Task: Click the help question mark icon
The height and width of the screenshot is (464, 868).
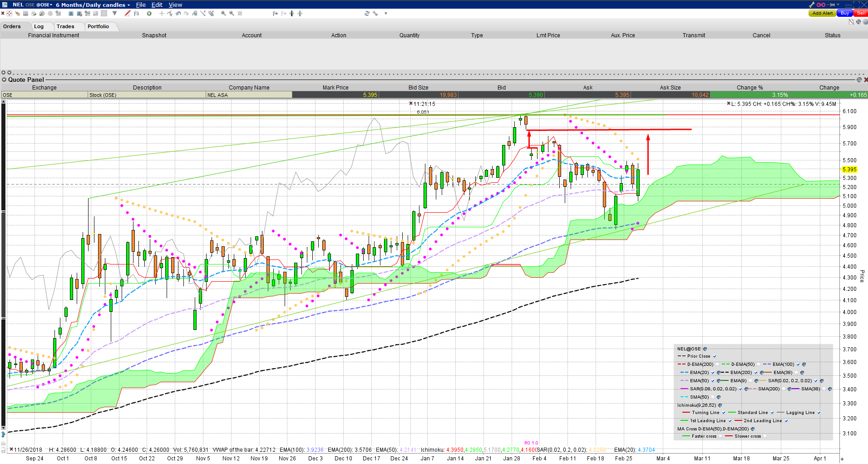Action: coord(865,21)
